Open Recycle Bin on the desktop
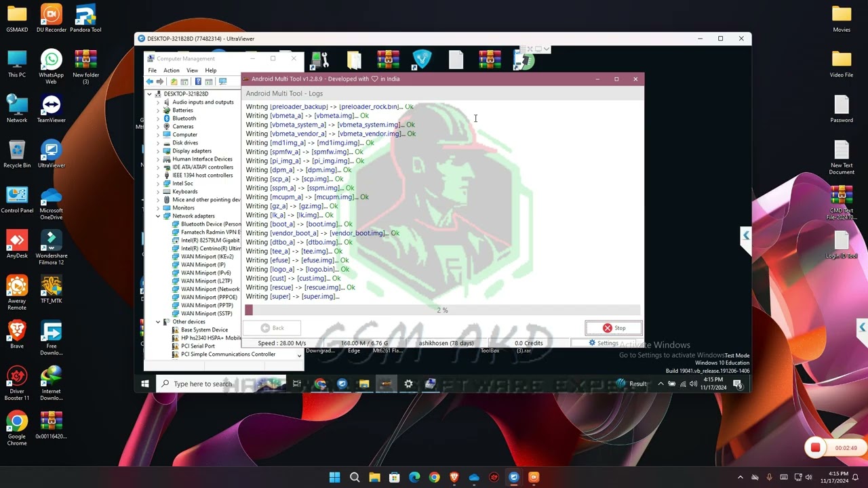 coord(17,154)
